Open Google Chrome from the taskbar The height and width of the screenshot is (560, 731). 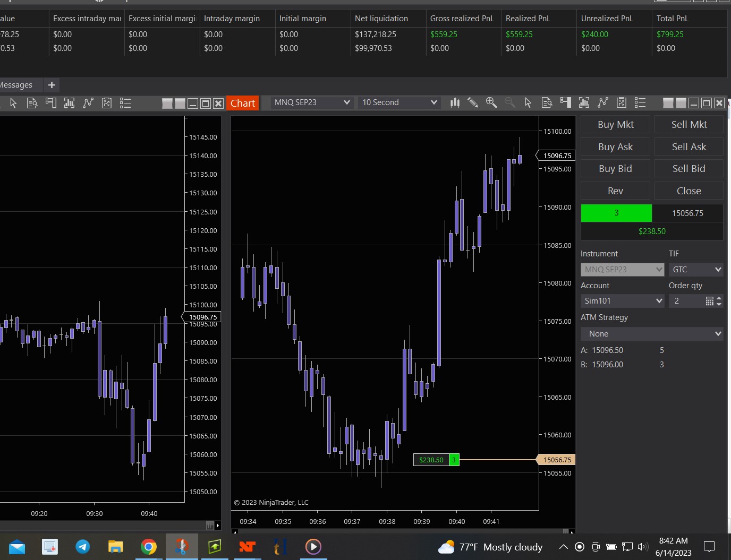pos(149,547)
